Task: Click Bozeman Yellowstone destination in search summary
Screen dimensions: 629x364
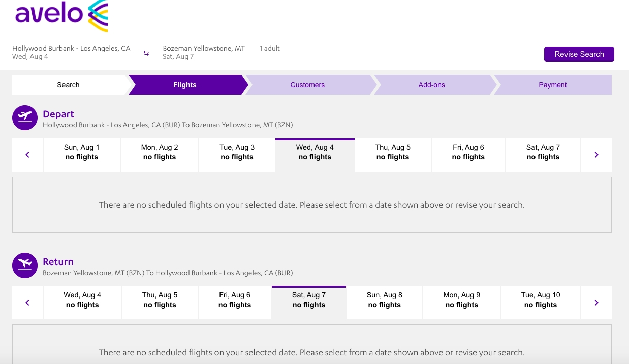Action: [x=204, y=49]
